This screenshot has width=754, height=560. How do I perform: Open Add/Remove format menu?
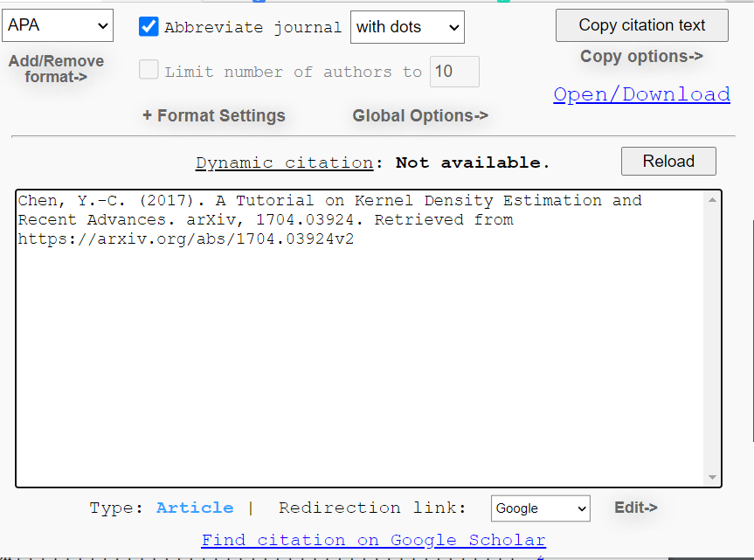(x=56, y=69)
